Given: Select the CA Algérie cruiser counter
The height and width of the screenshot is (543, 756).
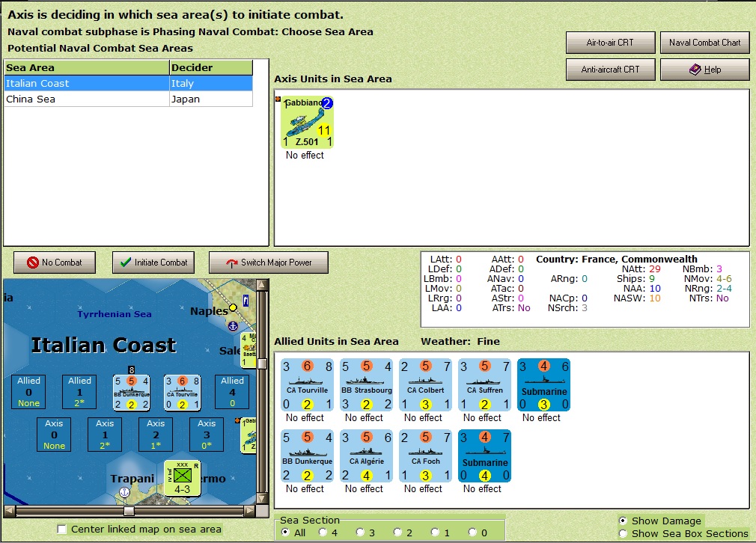Looking at the screenshot, I should point(367,455).
